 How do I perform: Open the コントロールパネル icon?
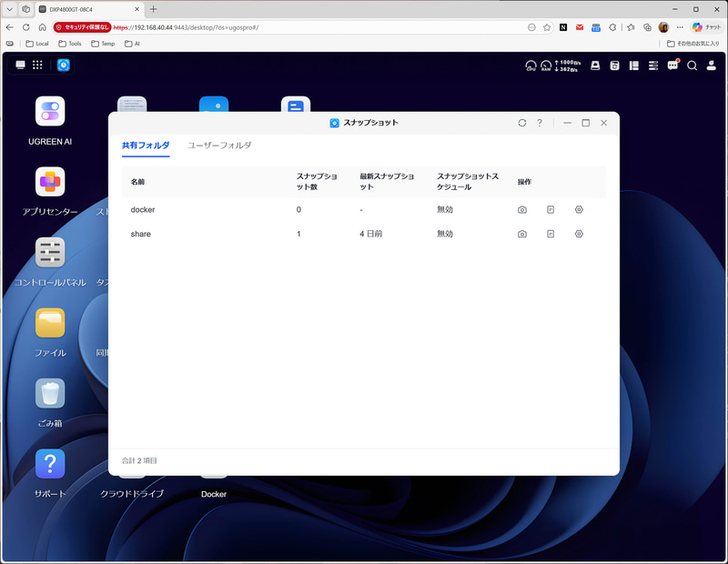50,252
